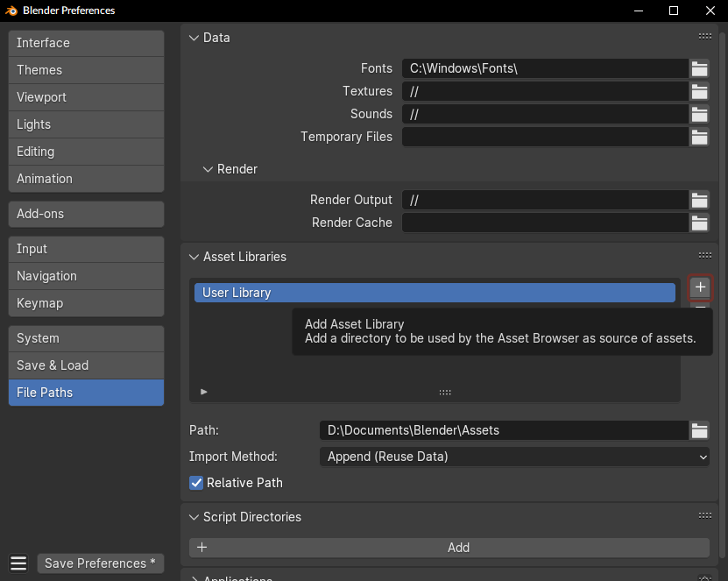Edit the Render Output path field
Viewport: 728px width, 581px height.
pos(545,200)
